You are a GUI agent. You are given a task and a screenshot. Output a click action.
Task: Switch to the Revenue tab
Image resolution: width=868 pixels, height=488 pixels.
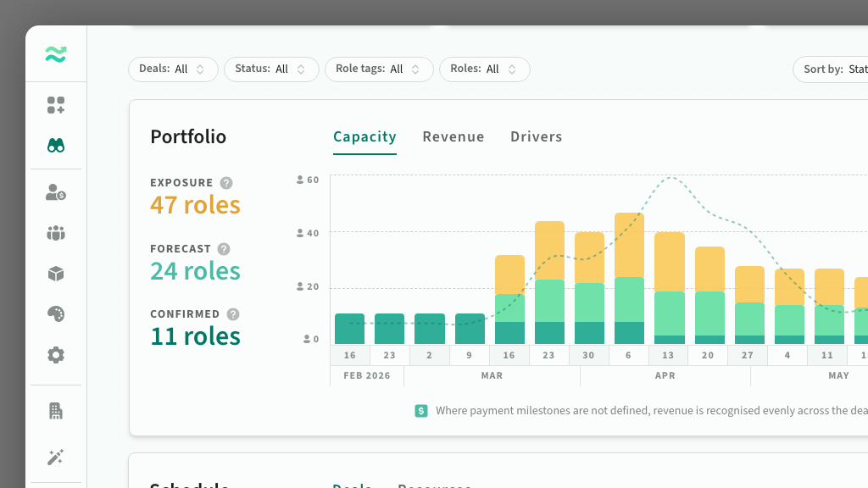click(453, 137)
